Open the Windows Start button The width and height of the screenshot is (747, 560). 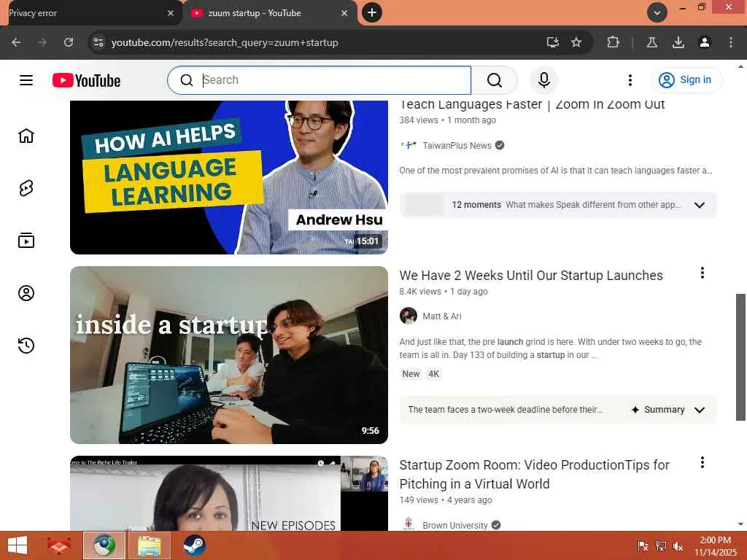pyautogui.click(x=18, y=545)
